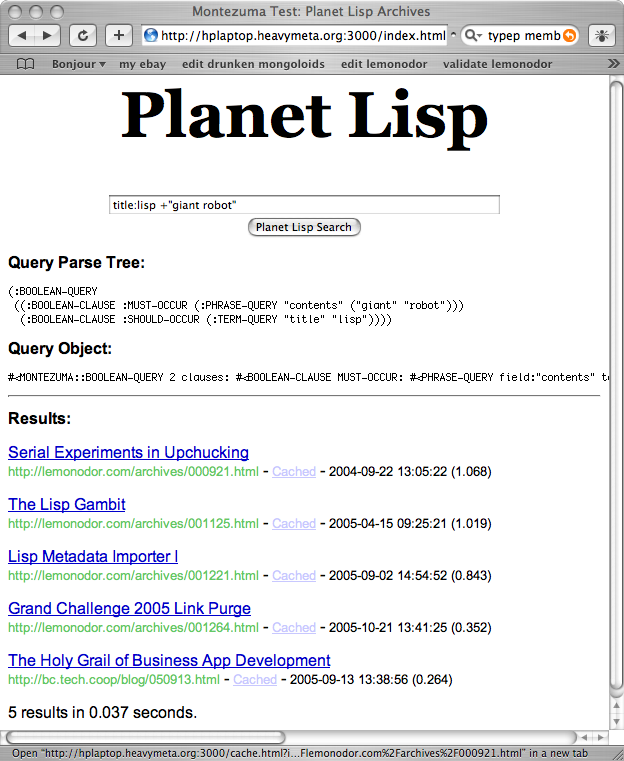Click the '5 results in 0.037 seconds.' text
This screenshot has height=761, width=624.
coord(102,712)
